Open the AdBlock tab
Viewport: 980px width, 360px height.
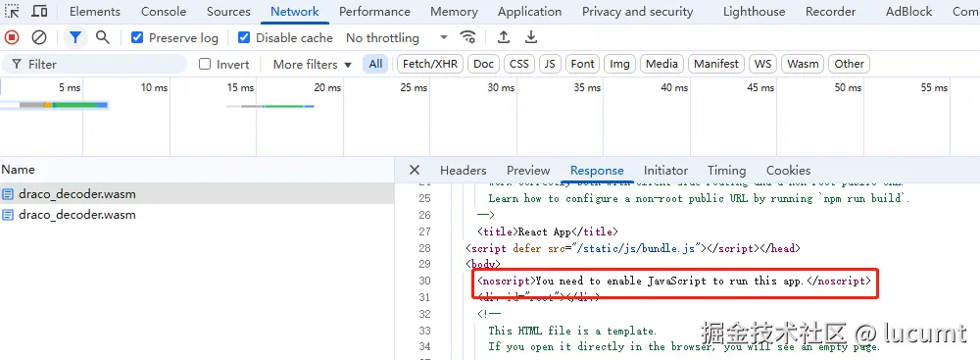[908, 11]
